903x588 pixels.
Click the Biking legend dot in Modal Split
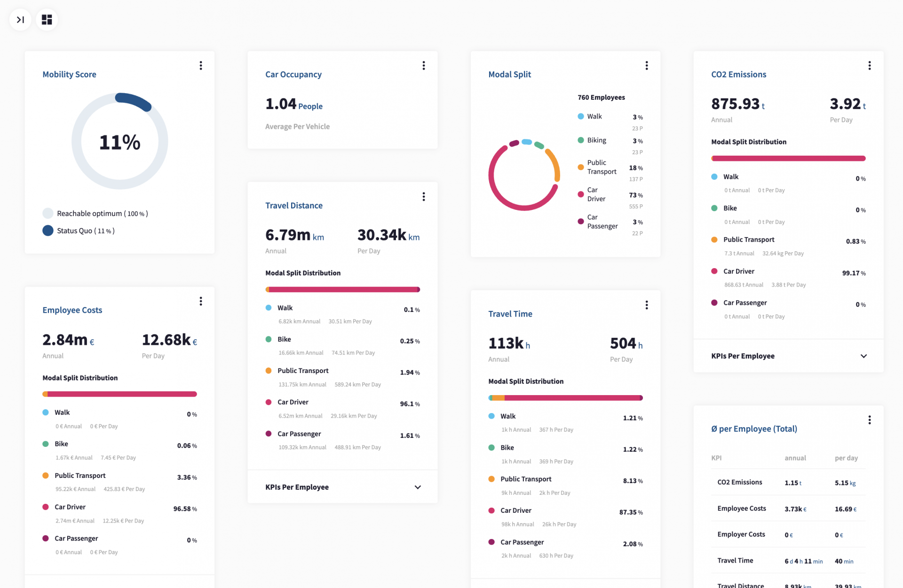click(x=581, y=140)
